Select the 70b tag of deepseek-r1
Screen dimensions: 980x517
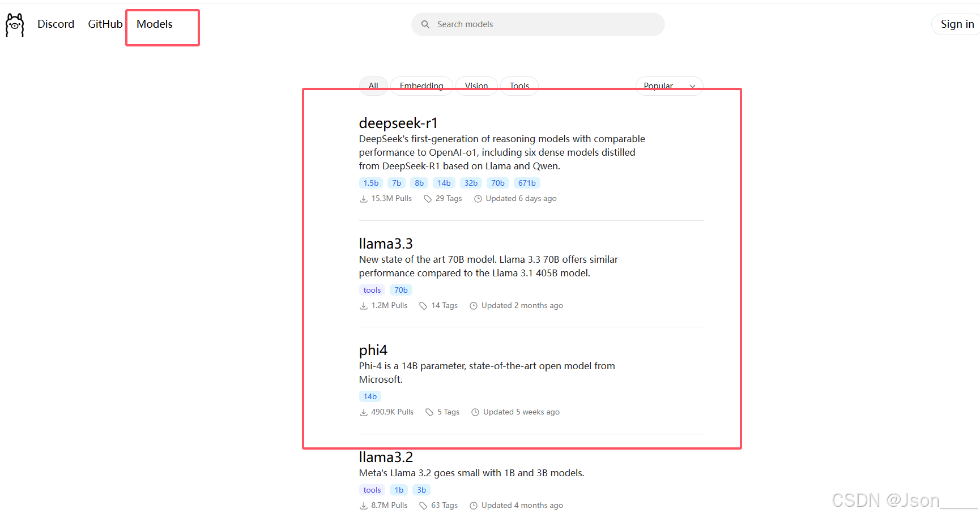point(498,183)
